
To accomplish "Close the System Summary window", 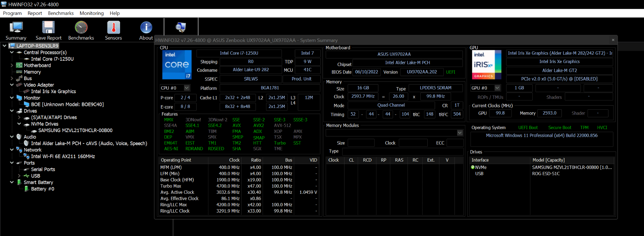I will coord(613,40).
